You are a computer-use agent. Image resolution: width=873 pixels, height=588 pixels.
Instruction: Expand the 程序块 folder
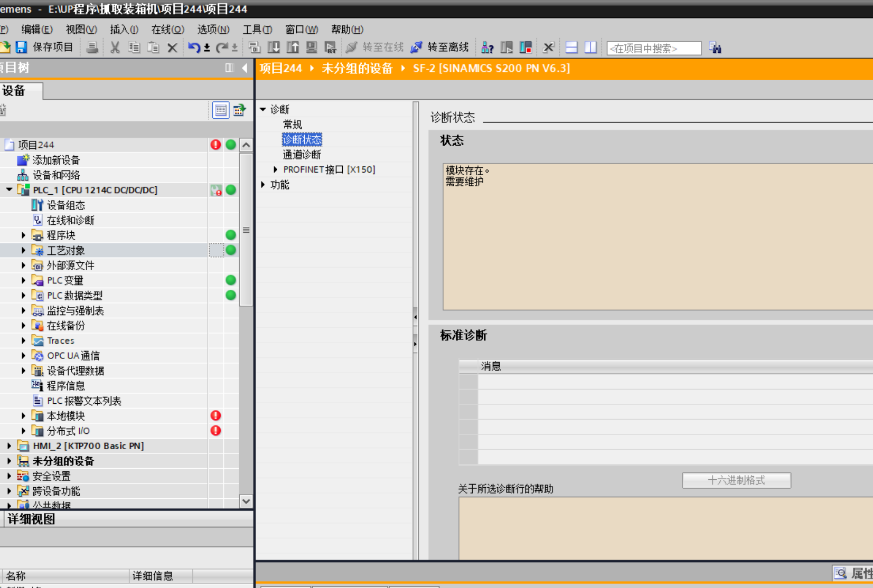pyautogui.click(x=23, y=235)
